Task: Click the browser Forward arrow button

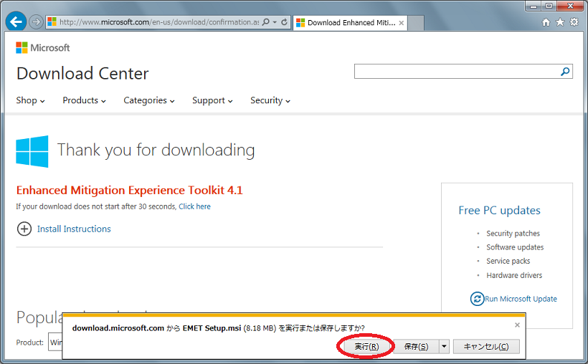Action: [36, 22]
